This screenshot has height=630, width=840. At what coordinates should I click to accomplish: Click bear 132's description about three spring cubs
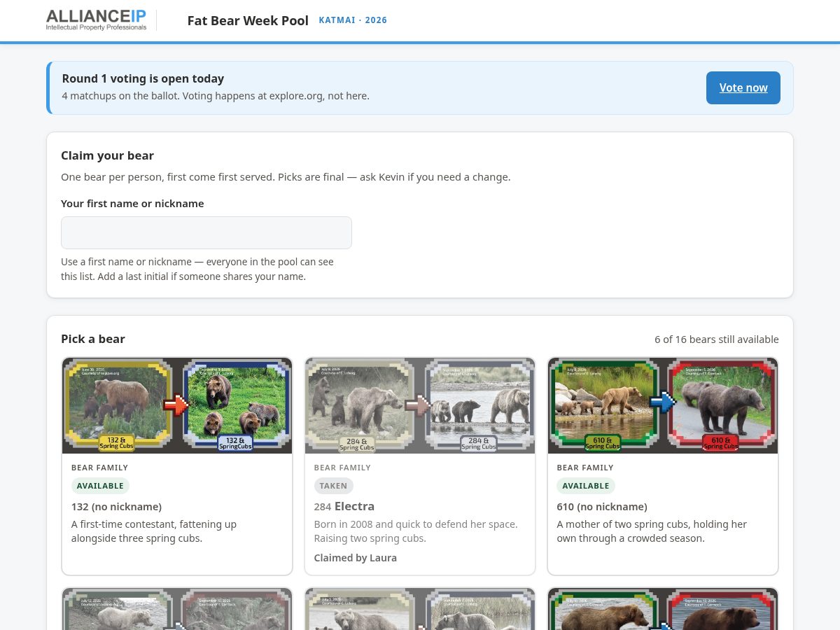point(154,531)
